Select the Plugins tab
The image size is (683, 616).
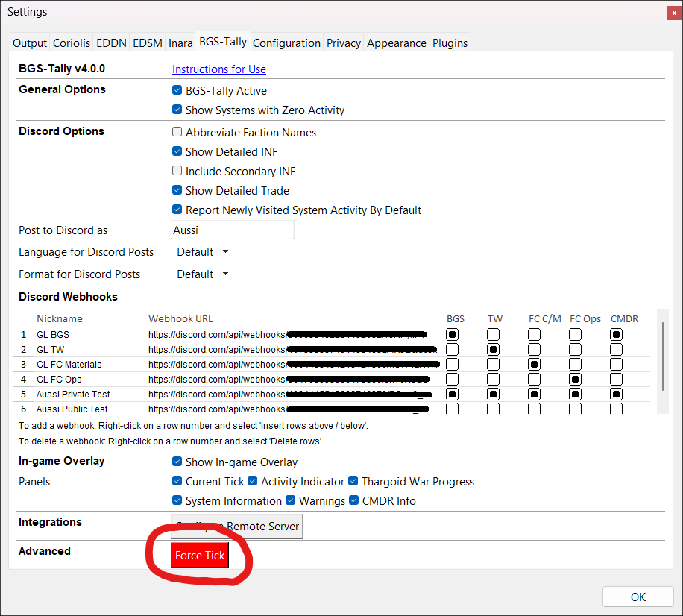click(x=450, y=43)
